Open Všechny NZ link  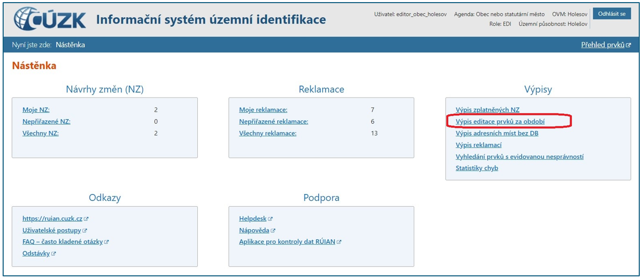coord(40,133)
